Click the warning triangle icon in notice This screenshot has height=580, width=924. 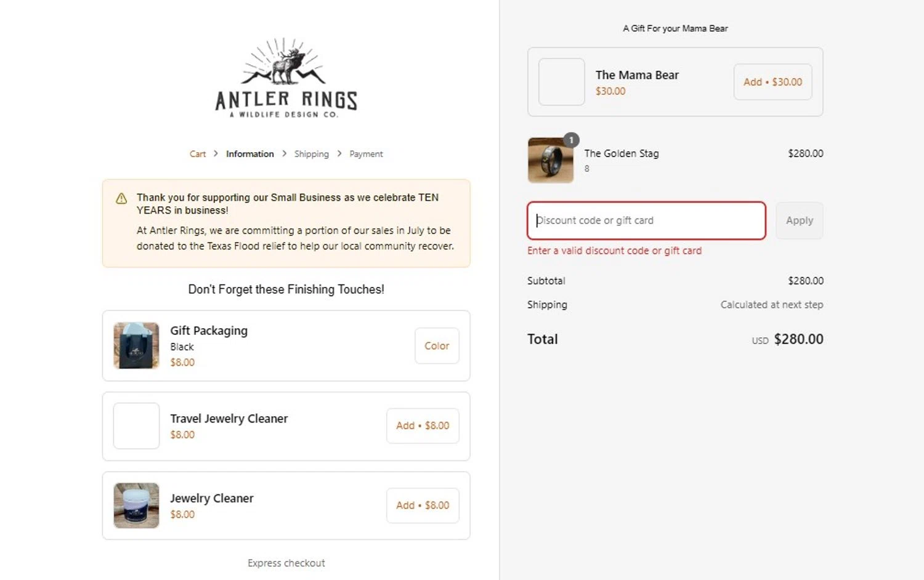click(x=121, y=198)
